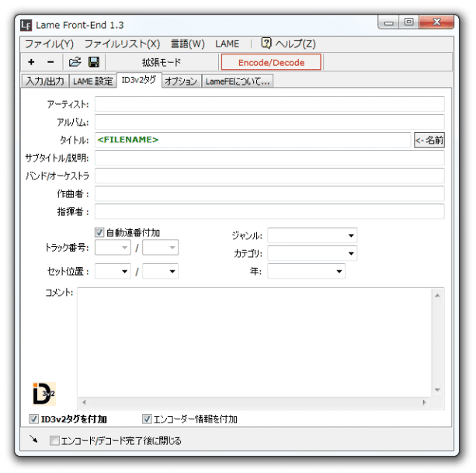Click the ID3v2 logo image
The image size is (476, 473).
point(44,394)
